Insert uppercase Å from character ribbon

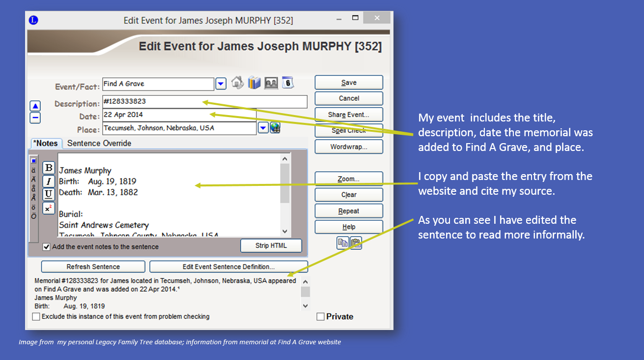(x=33, y=197)
